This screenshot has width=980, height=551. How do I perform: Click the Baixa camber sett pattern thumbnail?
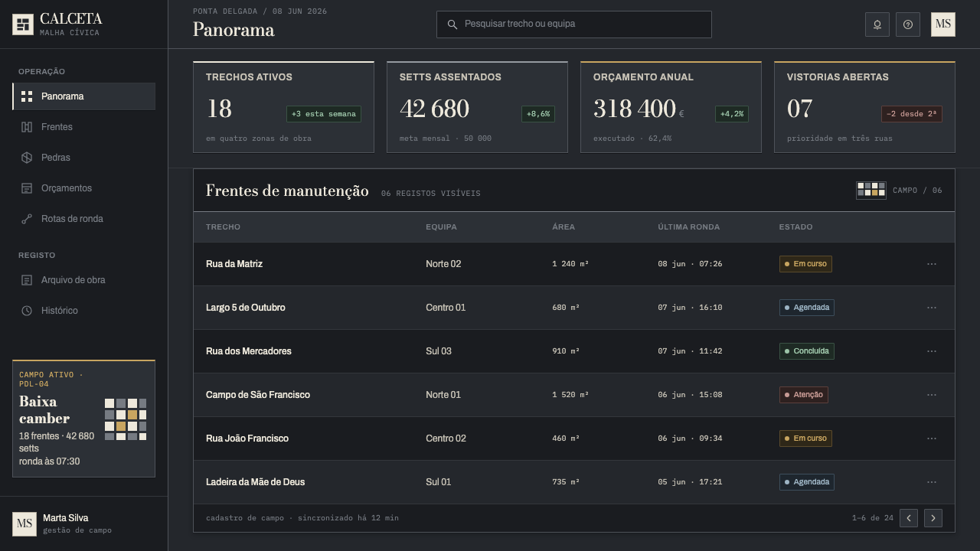coord(126,419)
